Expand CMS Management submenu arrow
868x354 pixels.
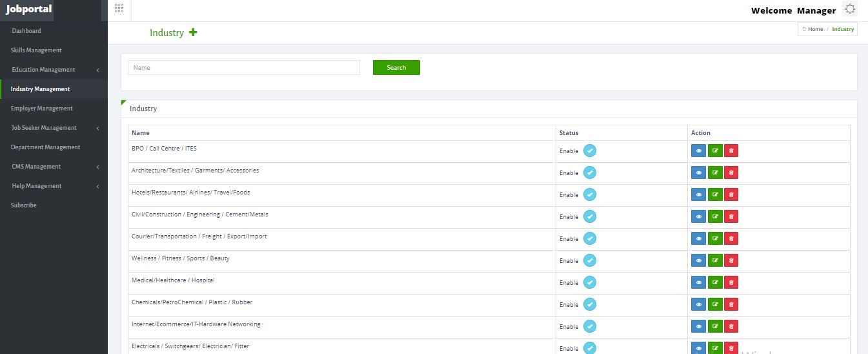pyautogui.click(x=97, y=167)
